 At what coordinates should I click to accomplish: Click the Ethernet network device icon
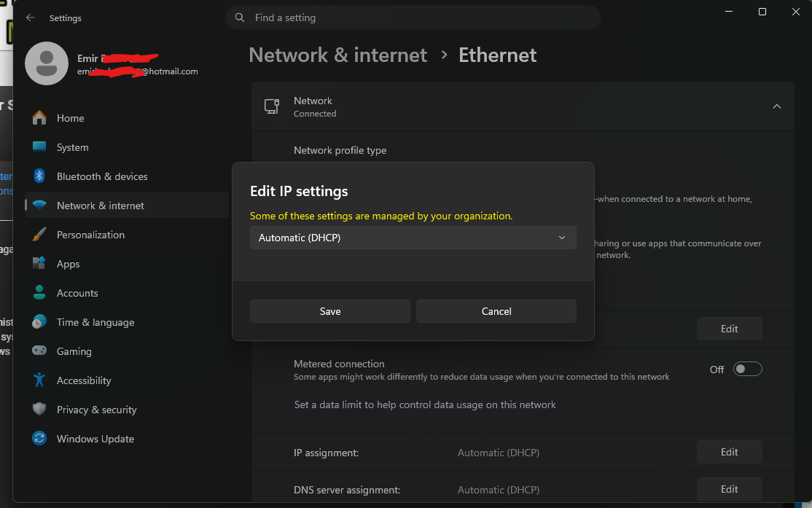(x=272, y=106)
